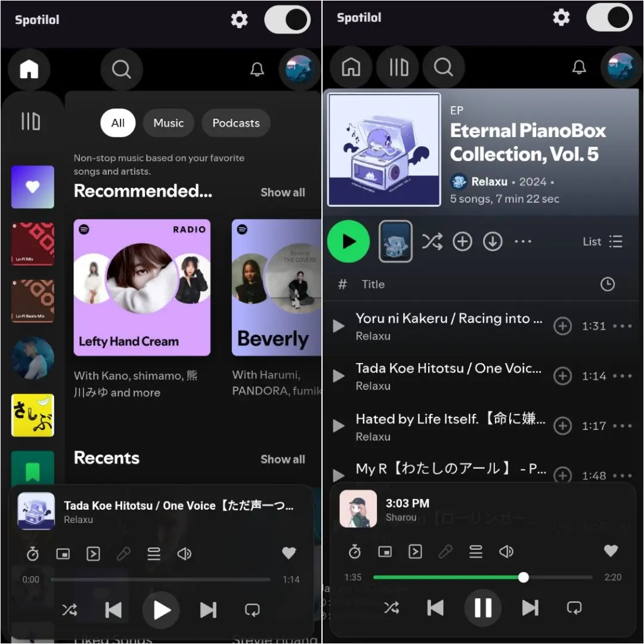The height and width of the screenshot is (644, 644).
Task: Skip to next track in left player
Action: tap(208, 610)
